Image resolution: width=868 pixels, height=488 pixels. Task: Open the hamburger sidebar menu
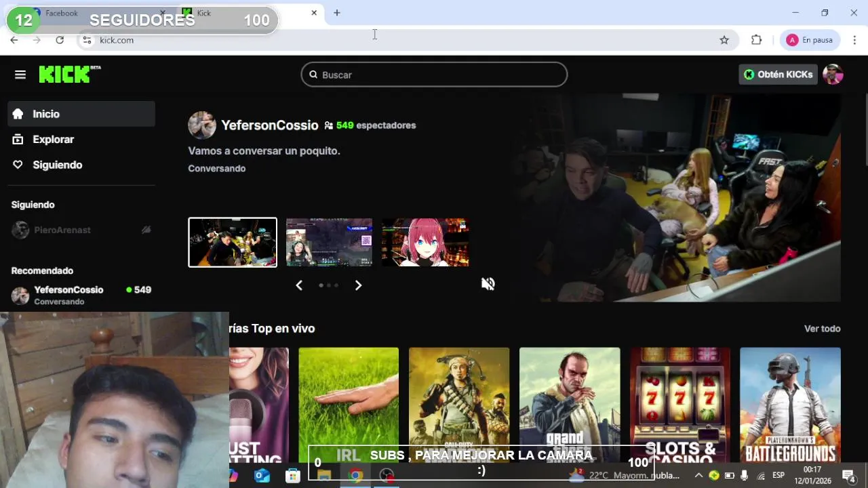(x=20, y=75)
